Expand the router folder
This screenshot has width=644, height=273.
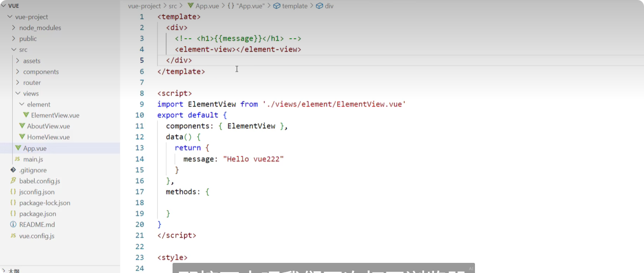tap(18, 83)
